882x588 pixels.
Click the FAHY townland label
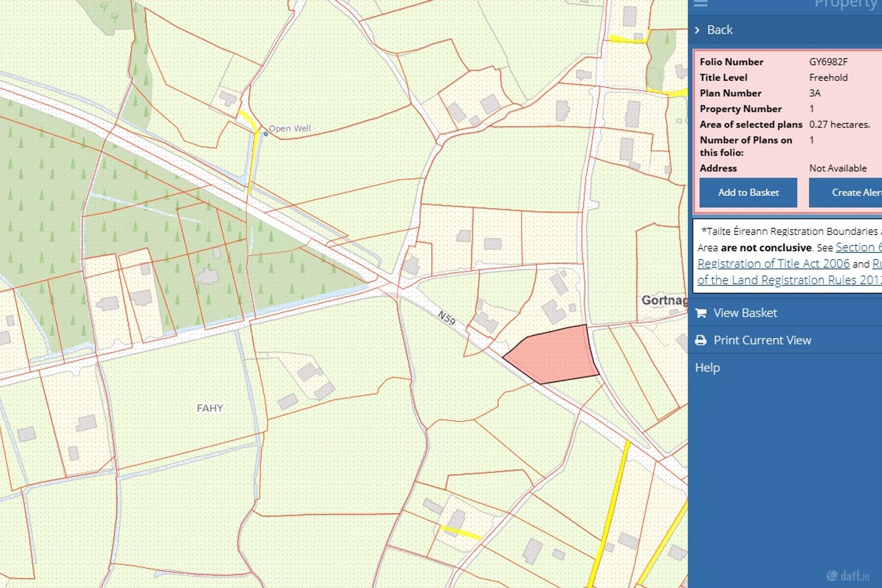pos(210,408)
